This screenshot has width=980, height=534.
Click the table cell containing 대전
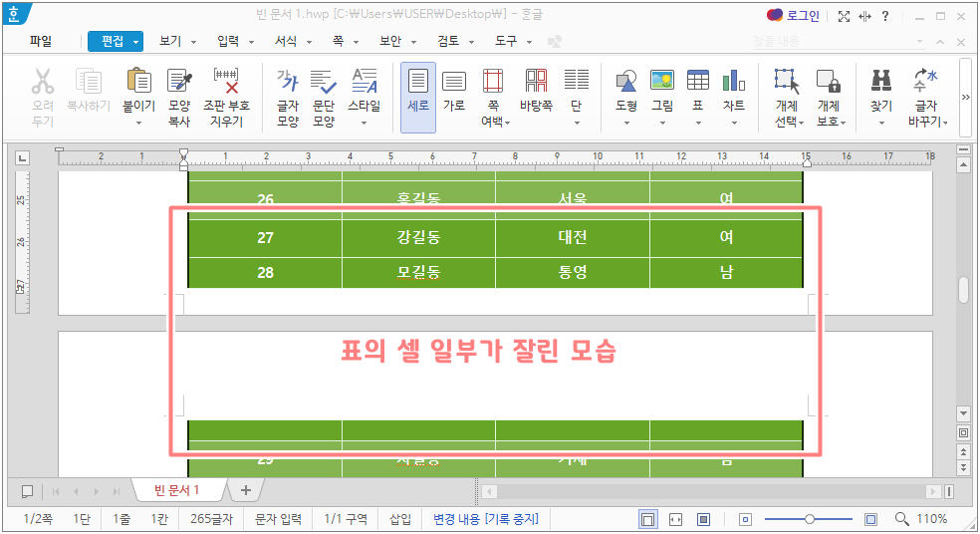point(573,238)
